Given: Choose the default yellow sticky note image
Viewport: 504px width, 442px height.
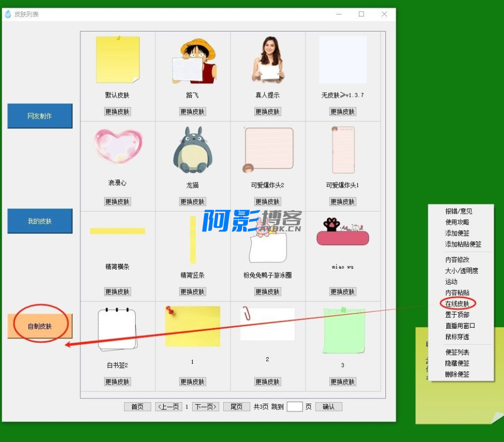Looking at the screenshot, I should pos(118,59).
